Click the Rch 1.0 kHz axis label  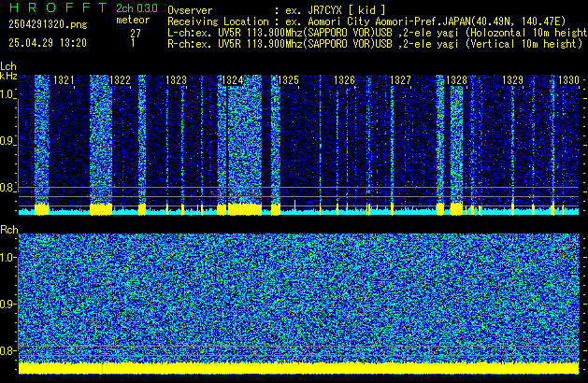(x=7, y=258)
